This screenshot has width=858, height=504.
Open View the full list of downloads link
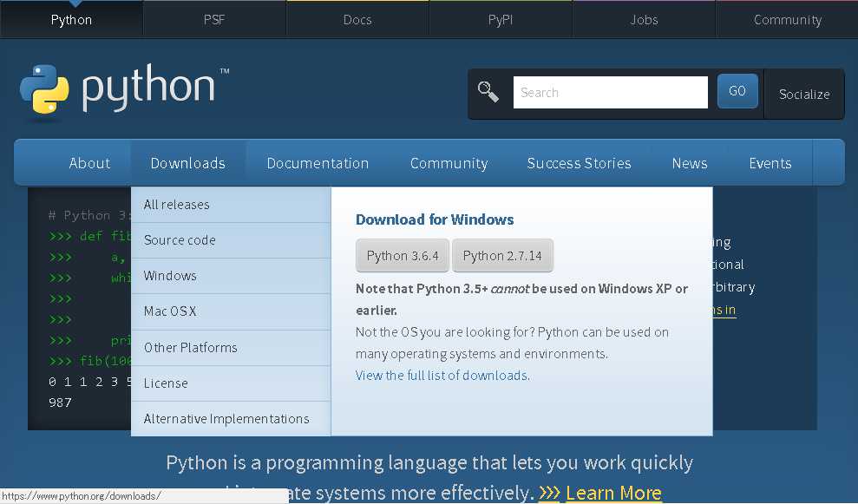pos(442,376)
